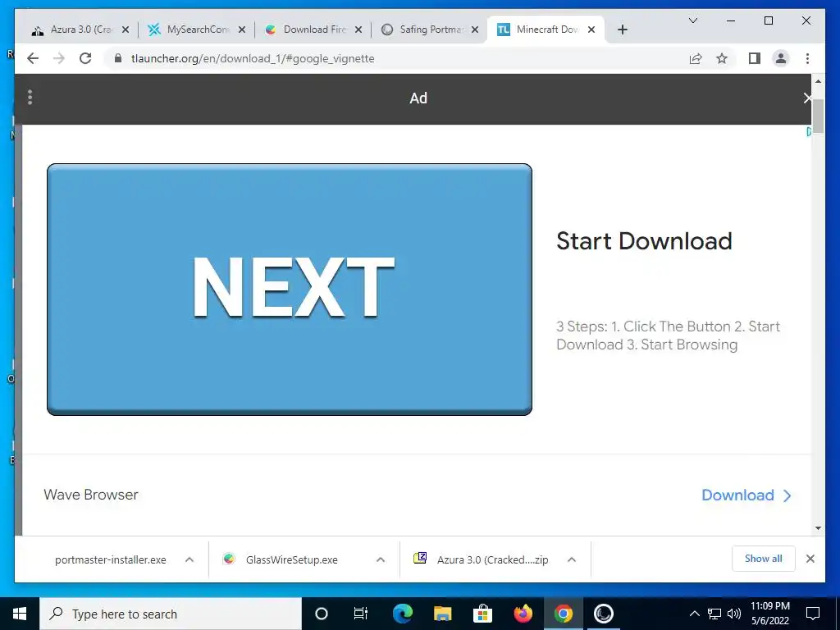Click the Wave Browser label
Viewport: 840px width, 630px height.
coord(90,495)
